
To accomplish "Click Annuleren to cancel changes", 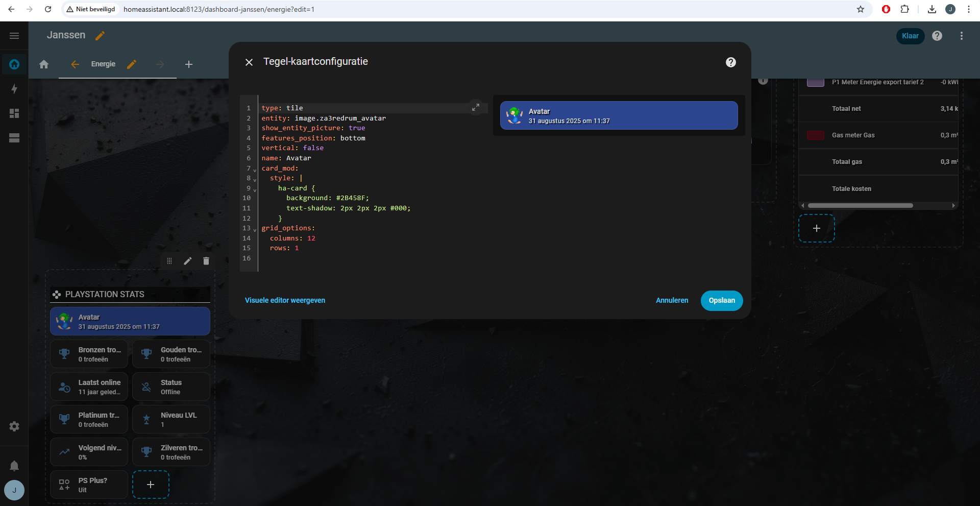I will click(x=672, y=300).
